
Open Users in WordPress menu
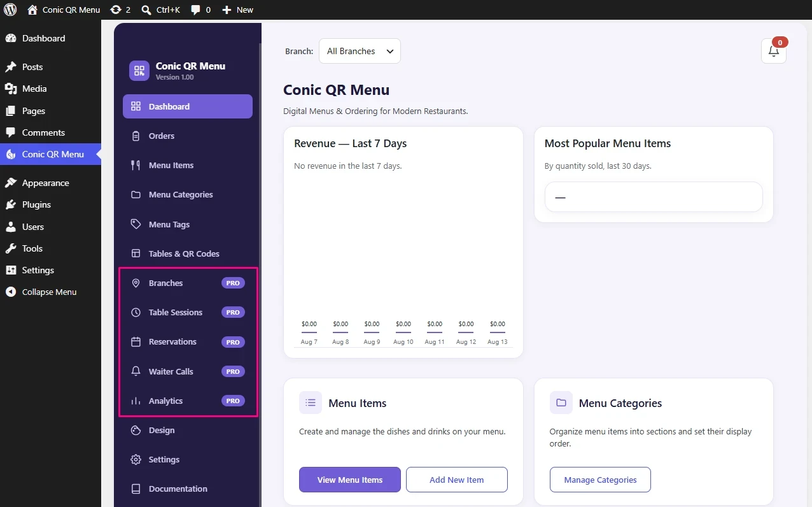(51, 227)
